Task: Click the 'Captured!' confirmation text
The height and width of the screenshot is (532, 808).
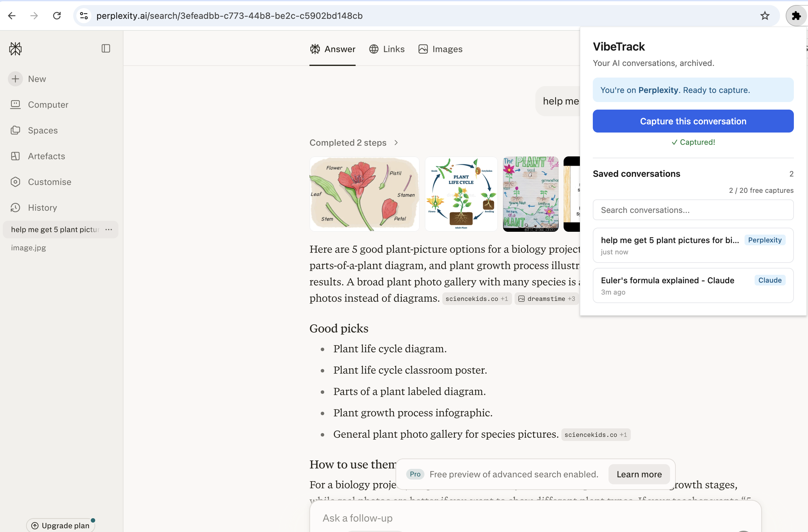Action: (x=693, y=142)
